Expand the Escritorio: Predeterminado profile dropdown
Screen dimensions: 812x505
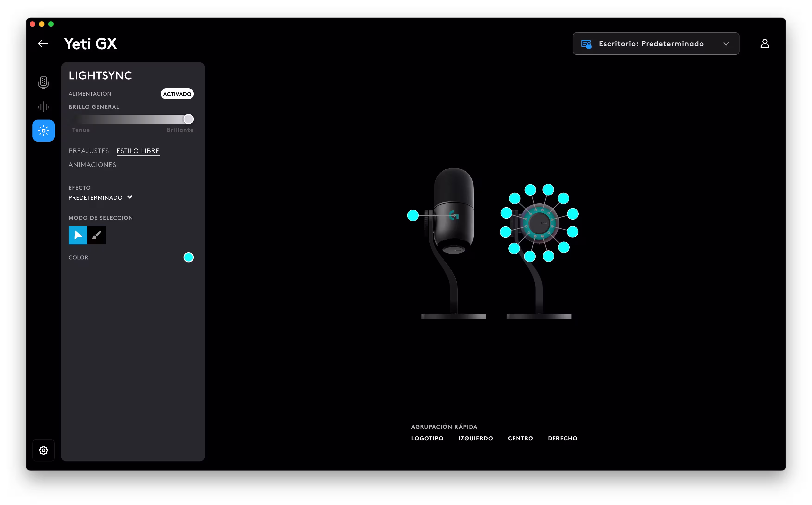pyautogui.click(x=656, y=44)
